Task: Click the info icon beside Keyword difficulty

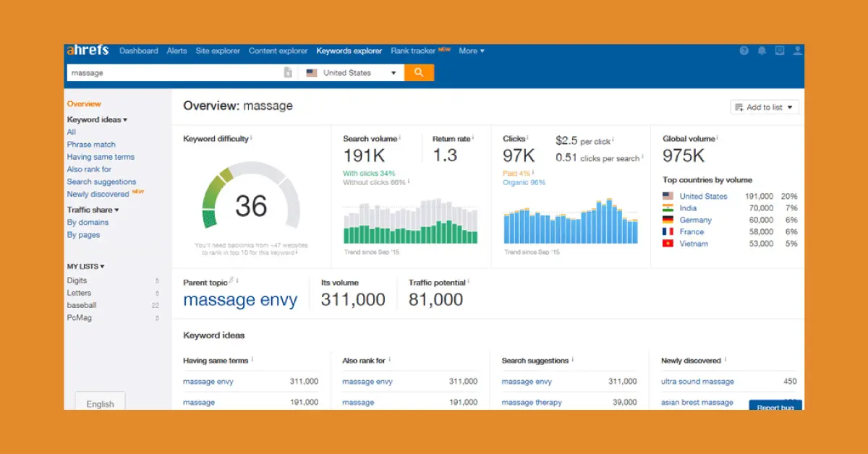Action: point(252,138)
